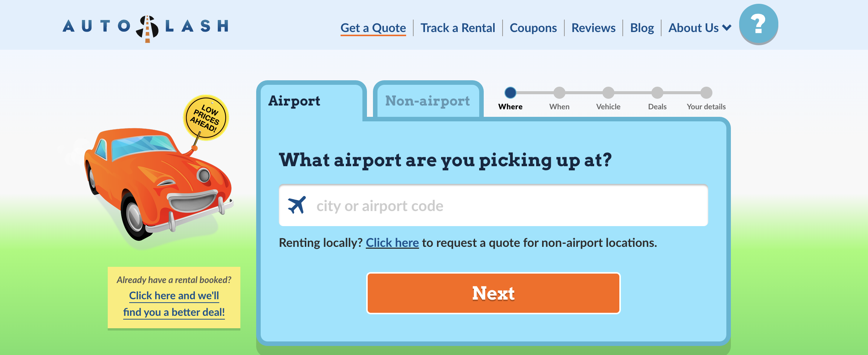The width and height of the screenshot is (868, 355).
Task: Click the orange Next button
Action: pyautogui.click(x=494, y=293)
